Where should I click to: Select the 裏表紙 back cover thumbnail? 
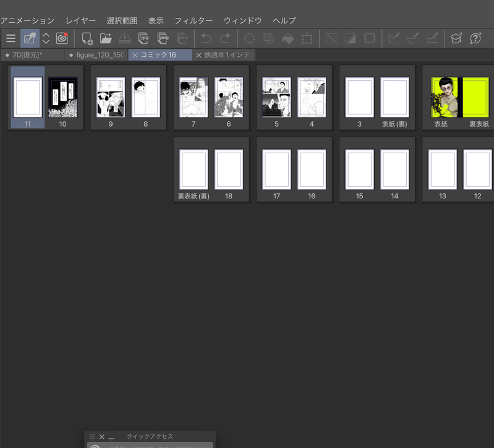pos(475,97)
